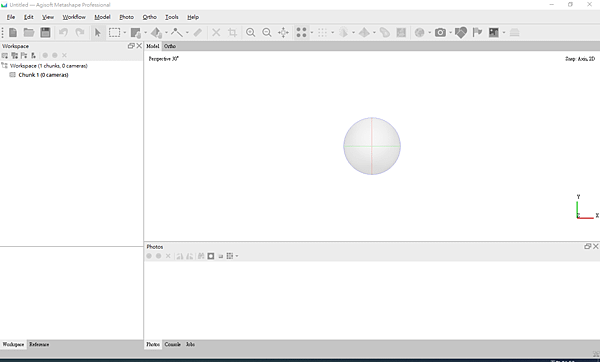Open a project via the folder icon
600x362 pixels.
(x=29, y=33)
